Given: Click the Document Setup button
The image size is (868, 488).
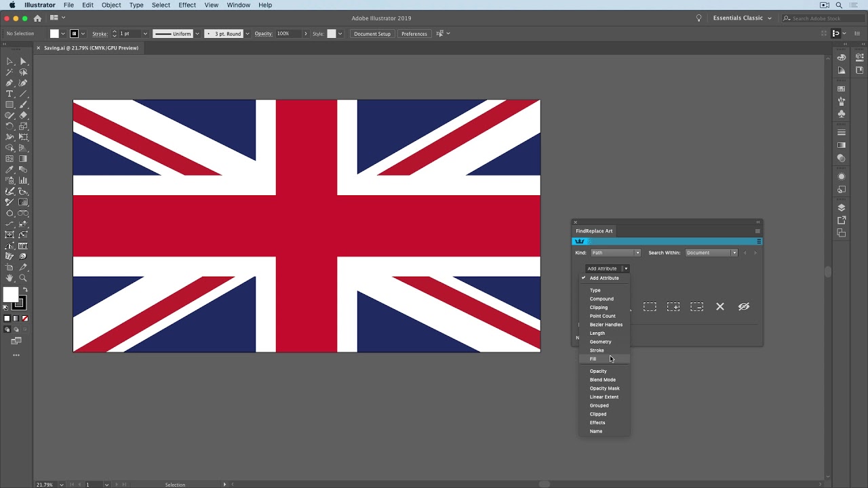Looking at the screenshot, I should coord(372,34).
